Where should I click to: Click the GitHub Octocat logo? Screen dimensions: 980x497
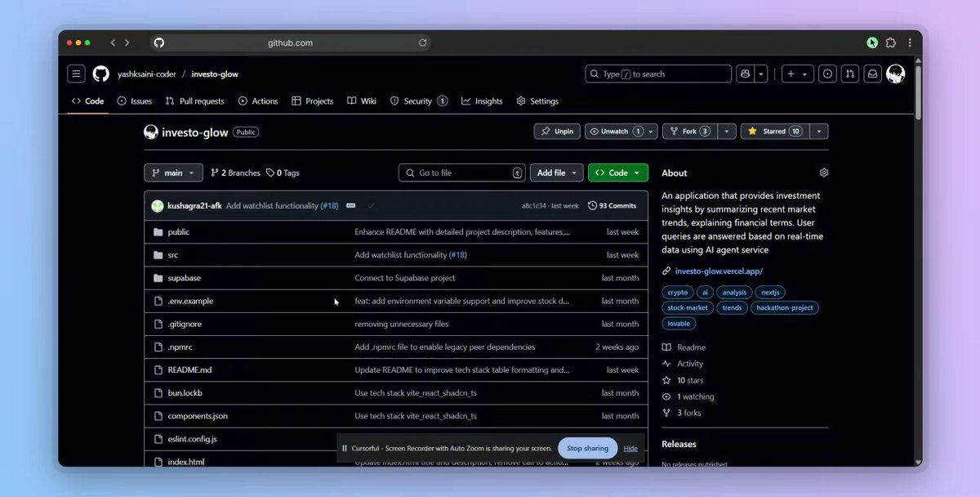pyautogui.click(x=100, y=74)
